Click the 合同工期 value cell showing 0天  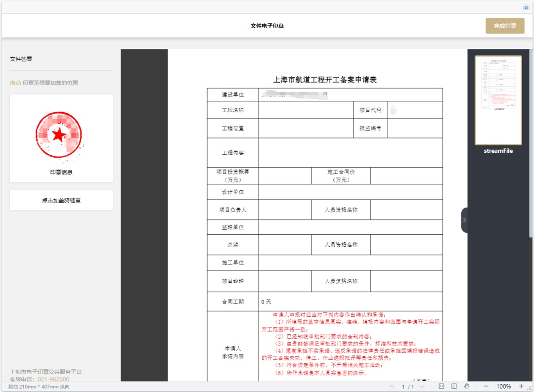tap(350, 302)
